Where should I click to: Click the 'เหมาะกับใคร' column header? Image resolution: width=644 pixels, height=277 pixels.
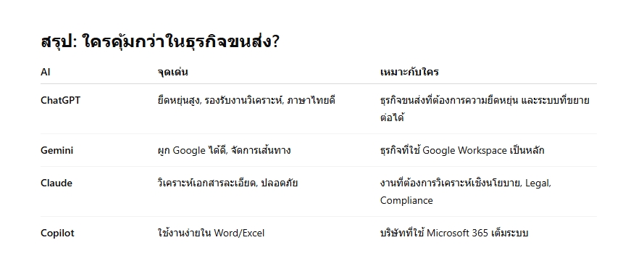(409, 72)
